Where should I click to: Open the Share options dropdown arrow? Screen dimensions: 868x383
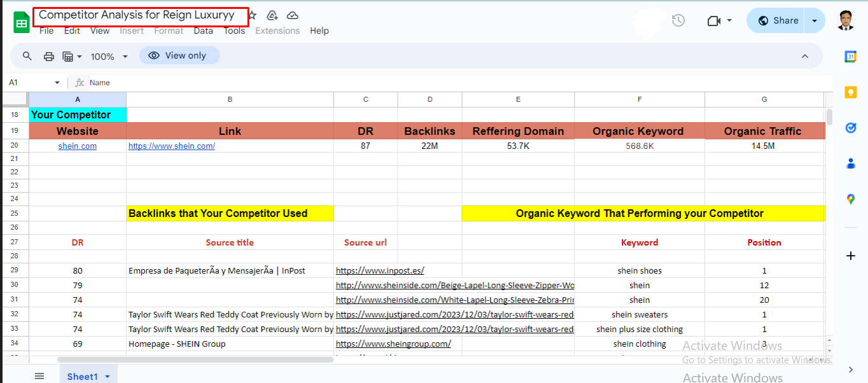pyautogui.click(x=815, y=20)
